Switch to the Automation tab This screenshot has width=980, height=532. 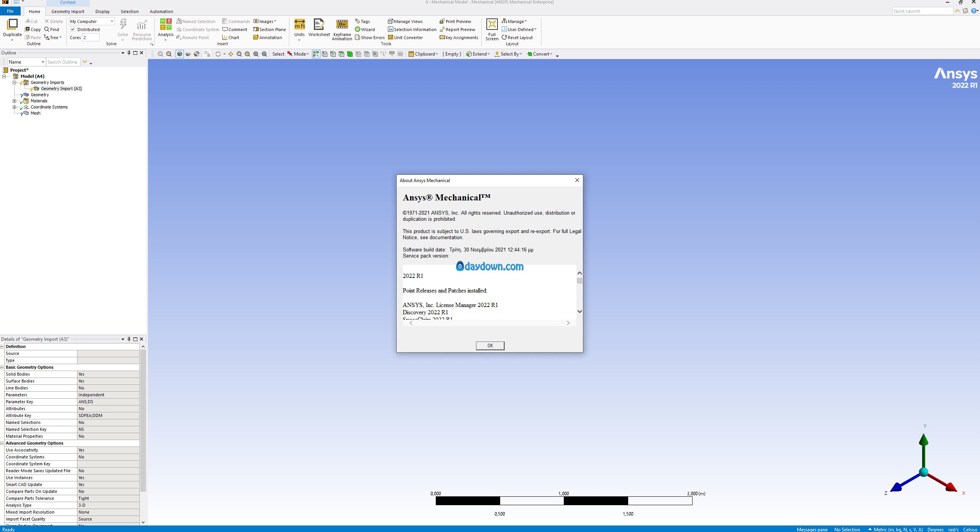161,11
